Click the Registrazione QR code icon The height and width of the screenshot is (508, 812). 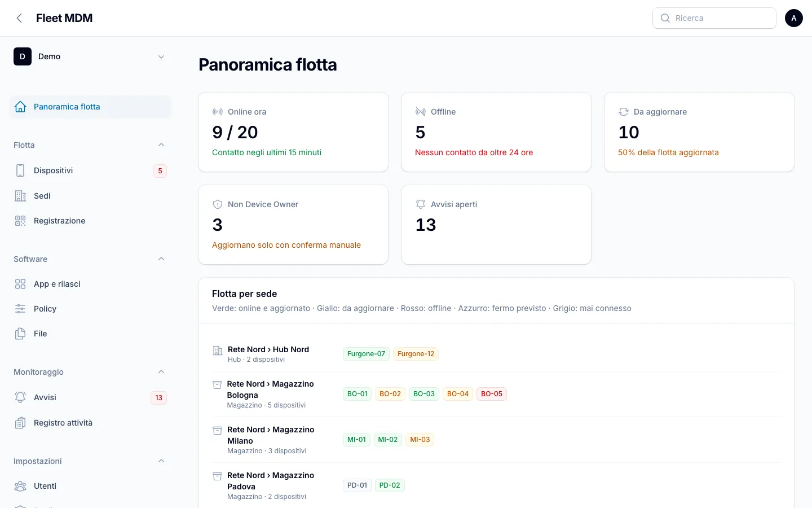pyautogui.click(x=20, y=221)
